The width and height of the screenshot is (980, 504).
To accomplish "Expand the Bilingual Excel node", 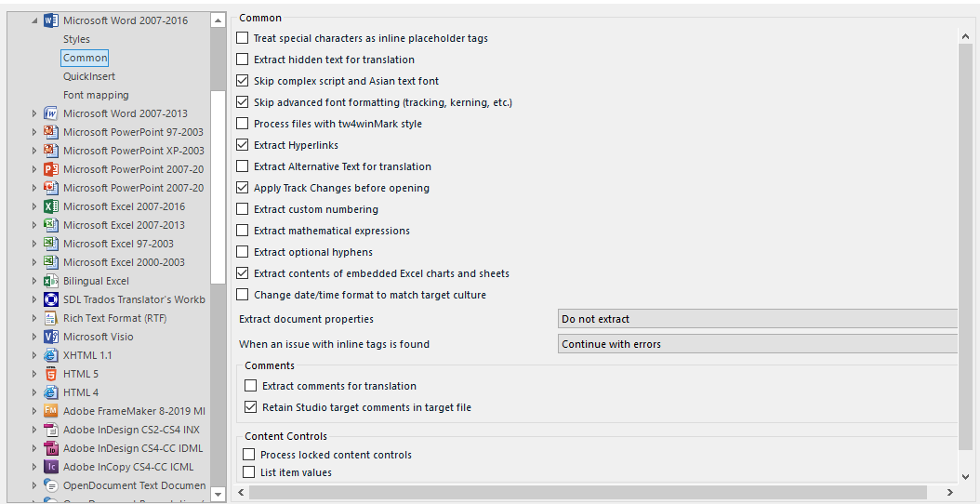I will 34,281.
